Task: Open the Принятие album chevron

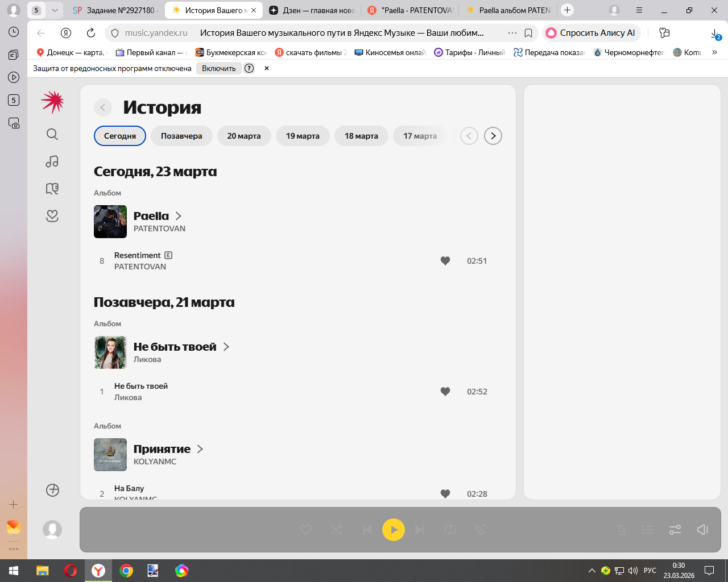Action: [x=200, y=449]
